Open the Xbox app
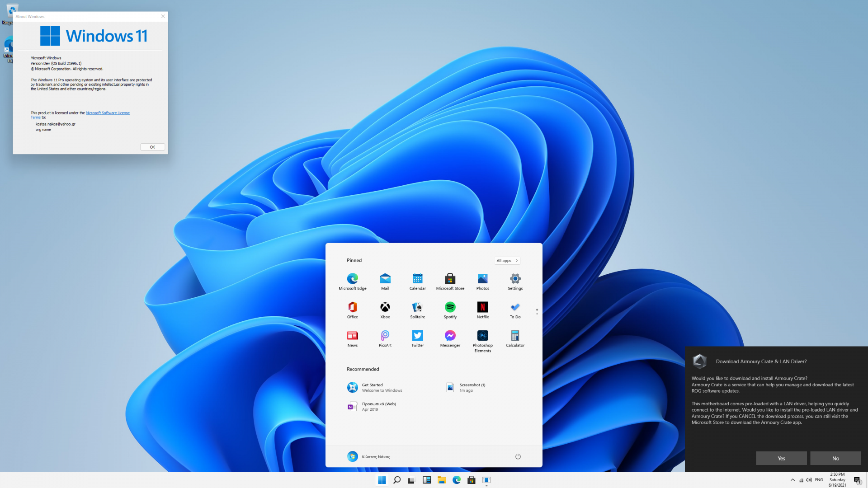The height and width of the screenshot is (488, 868). (385, 310)
